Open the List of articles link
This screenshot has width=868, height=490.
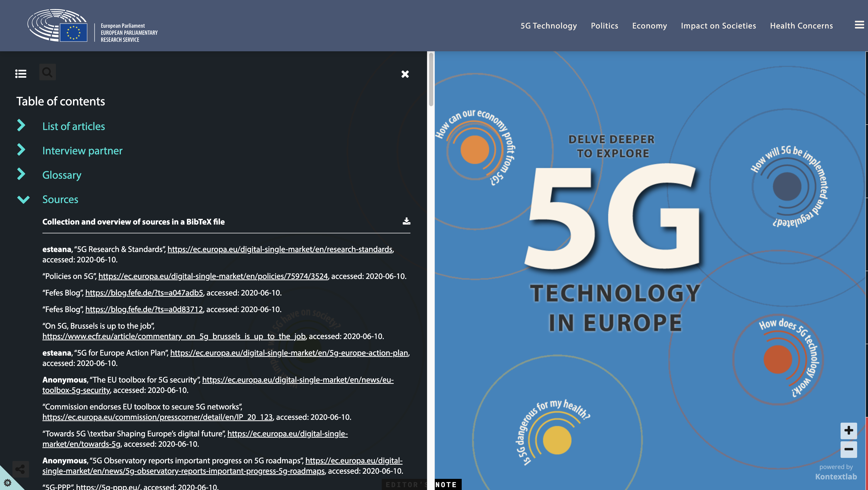(73, 126)
